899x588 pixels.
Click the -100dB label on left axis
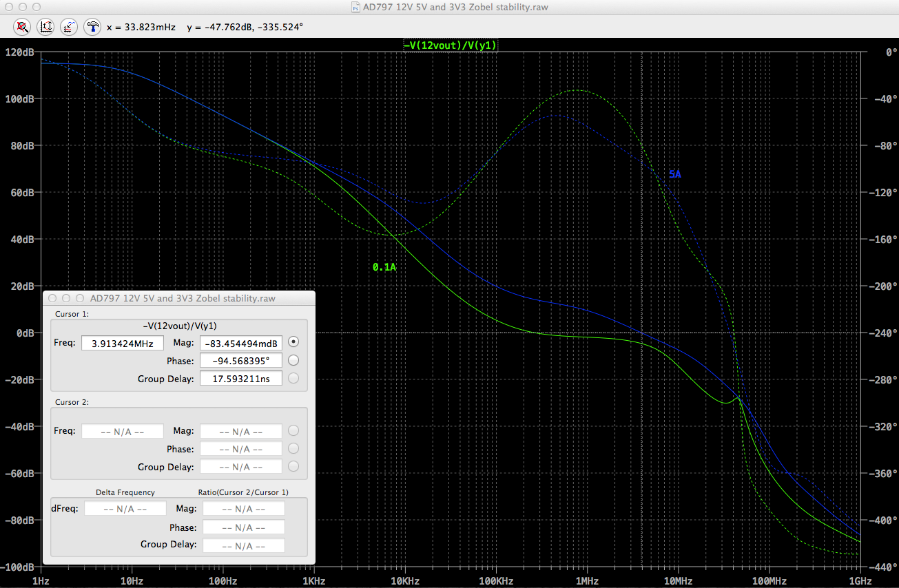pos(19,567)
